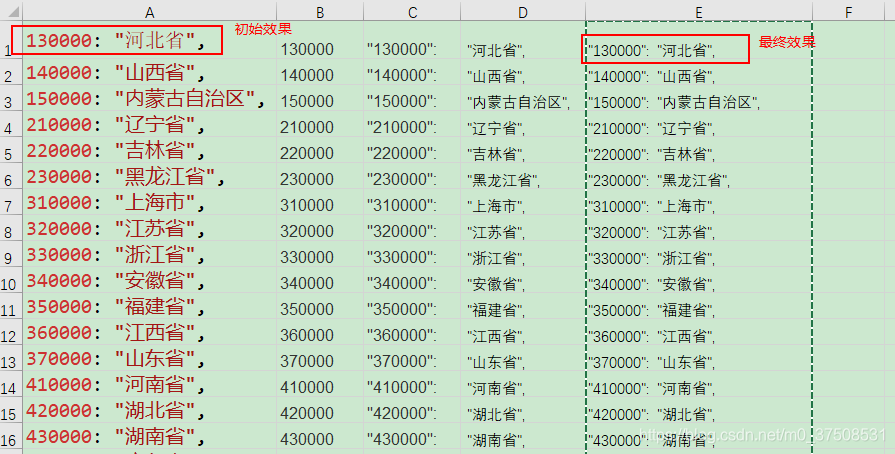Select column F header

[x=849, y=11]
